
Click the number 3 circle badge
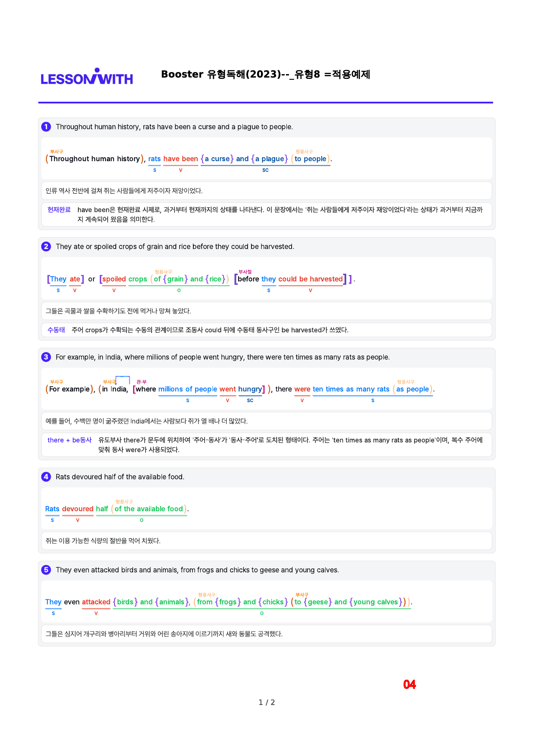click(46, 357)
